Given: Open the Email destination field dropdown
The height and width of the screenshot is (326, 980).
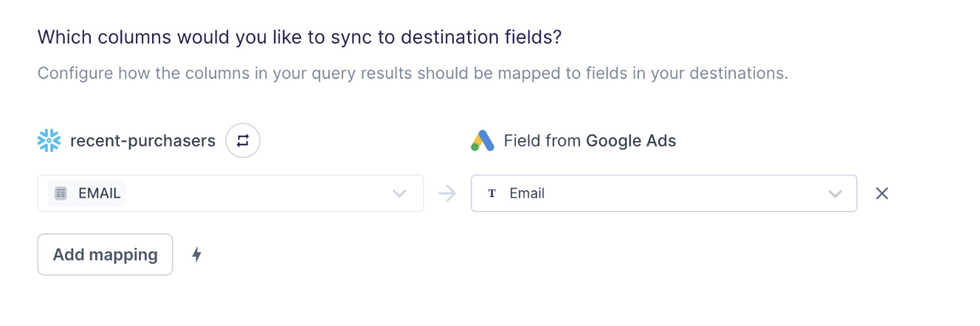Looking at the screenshot, I should coord(664,193).
